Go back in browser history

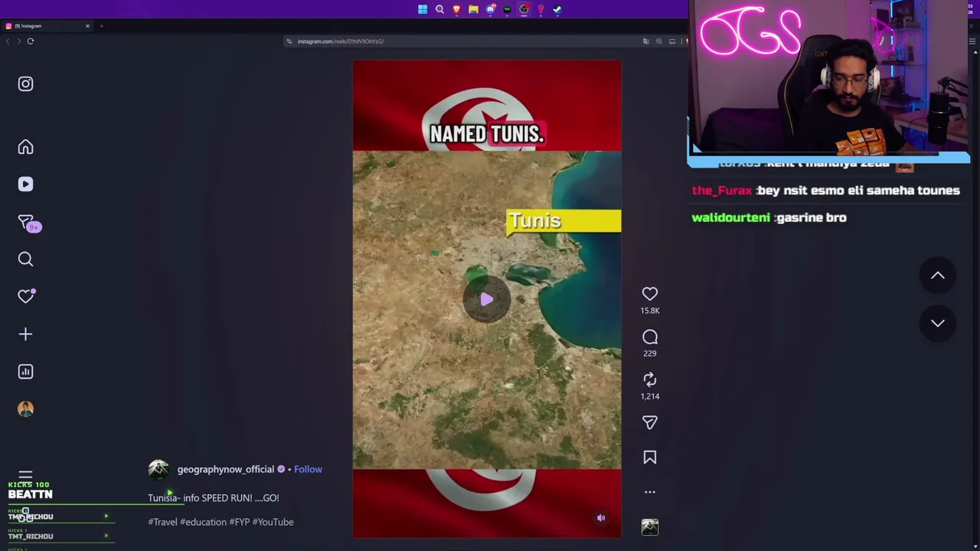click(8, 41)
